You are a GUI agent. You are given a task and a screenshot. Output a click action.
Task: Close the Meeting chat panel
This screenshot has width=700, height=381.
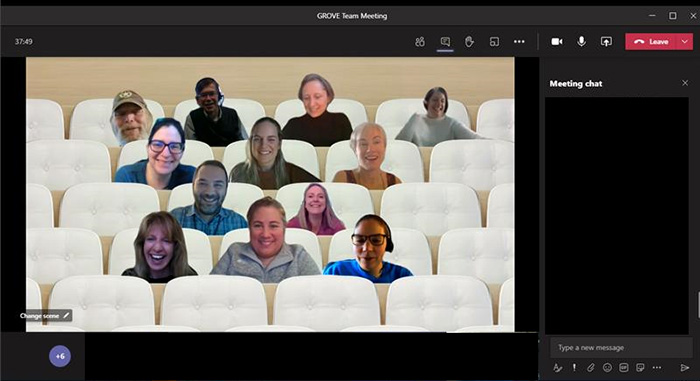pyautogui.click(x=685, y=83)
